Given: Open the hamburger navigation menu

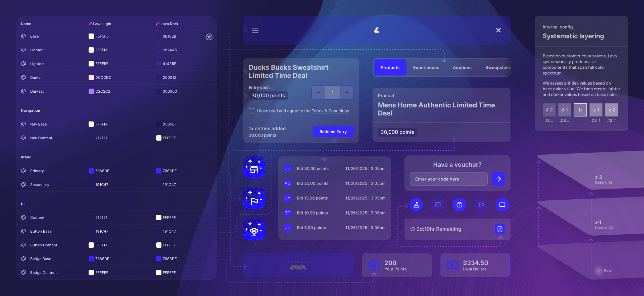Looking at the screenshot, I should point(255,30).
